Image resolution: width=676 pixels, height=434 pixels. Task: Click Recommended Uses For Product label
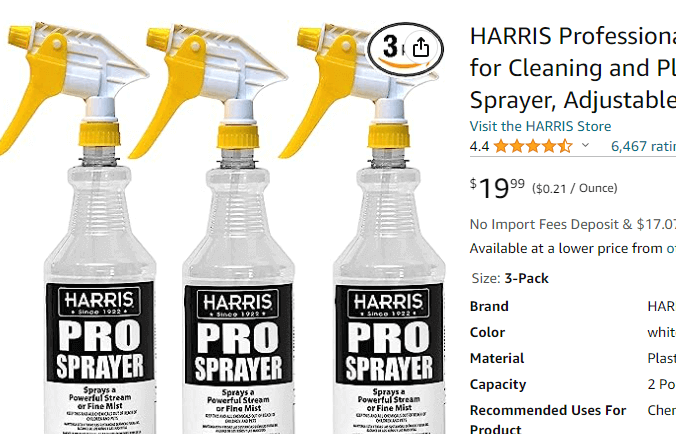[x=548, y=419]
